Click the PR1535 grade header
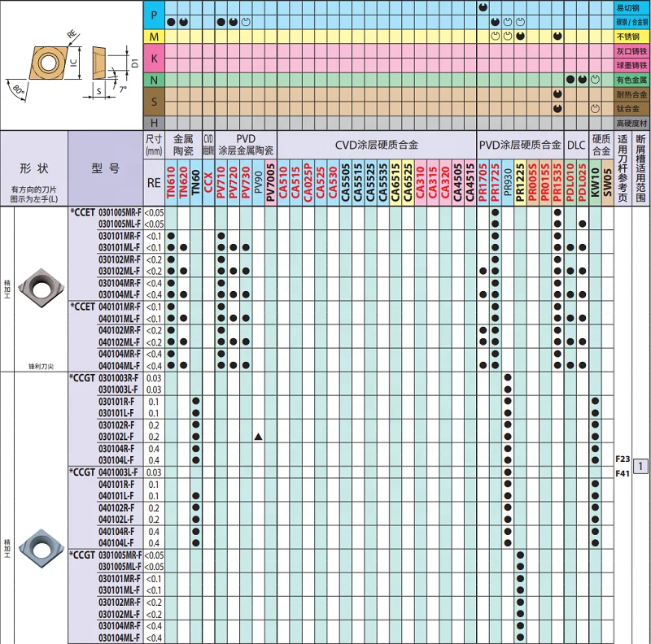The width and height of the screenshot is (651, 644). point(557,183)
